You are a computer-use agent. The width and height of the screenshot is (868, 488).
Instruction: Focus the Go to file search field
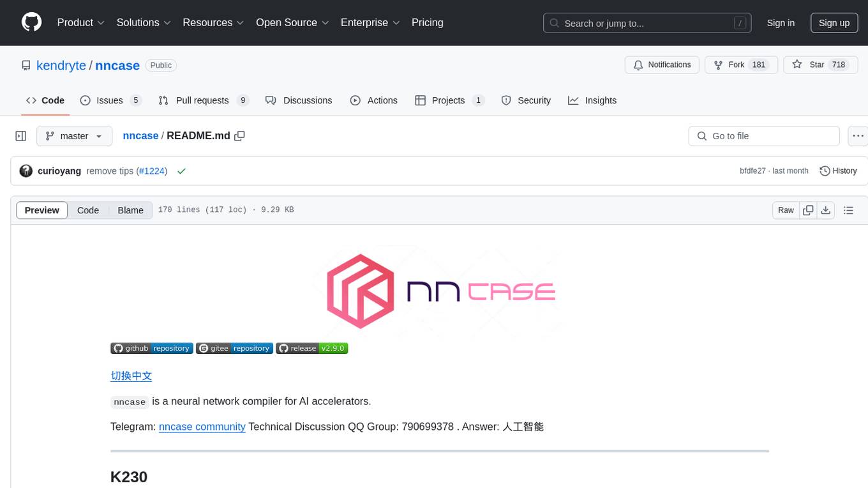tap(763, 136)
